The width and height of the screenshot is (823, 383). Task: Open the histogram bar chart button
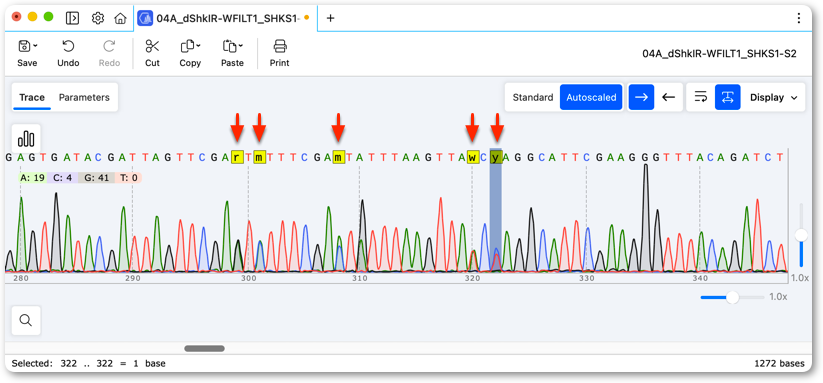pos(26,139)
